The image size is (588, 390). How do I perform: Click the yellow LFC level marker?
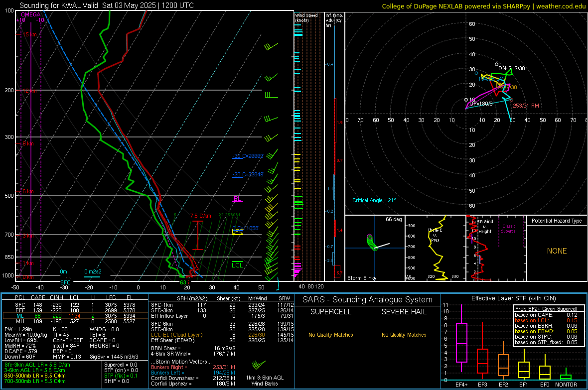[237, 232]
